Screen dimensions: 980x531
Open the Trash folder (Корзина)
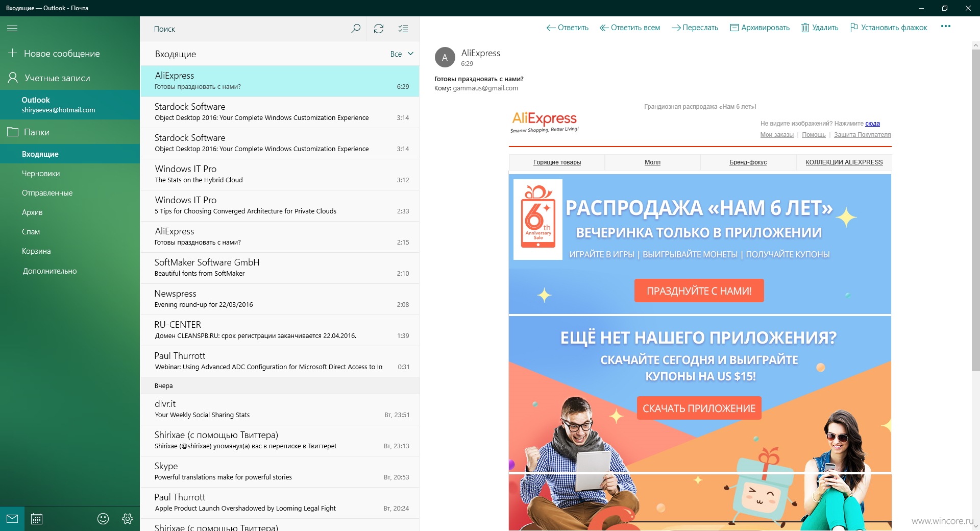tap(70, 251)
